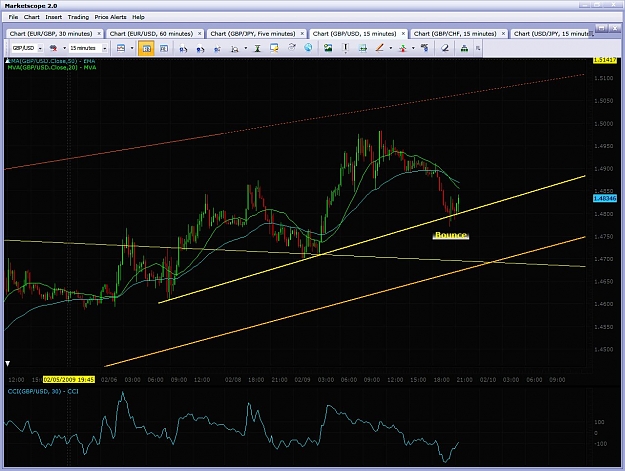Screen dimensions: 625x471
Task: Click the first blue figure toolbar icon
Action: [x=183, y=49]
